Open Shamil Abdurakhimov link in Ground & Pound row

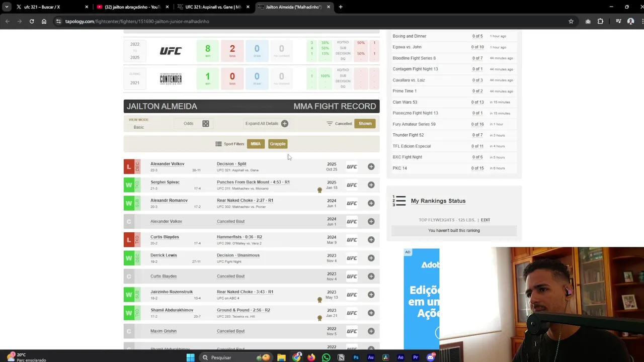point(172,310)
